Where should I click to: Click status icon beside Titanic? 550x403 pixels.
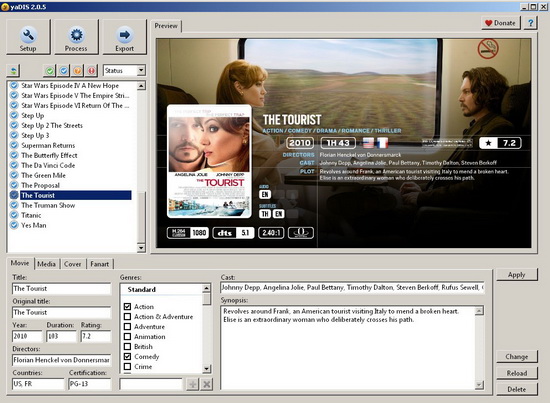14,215
